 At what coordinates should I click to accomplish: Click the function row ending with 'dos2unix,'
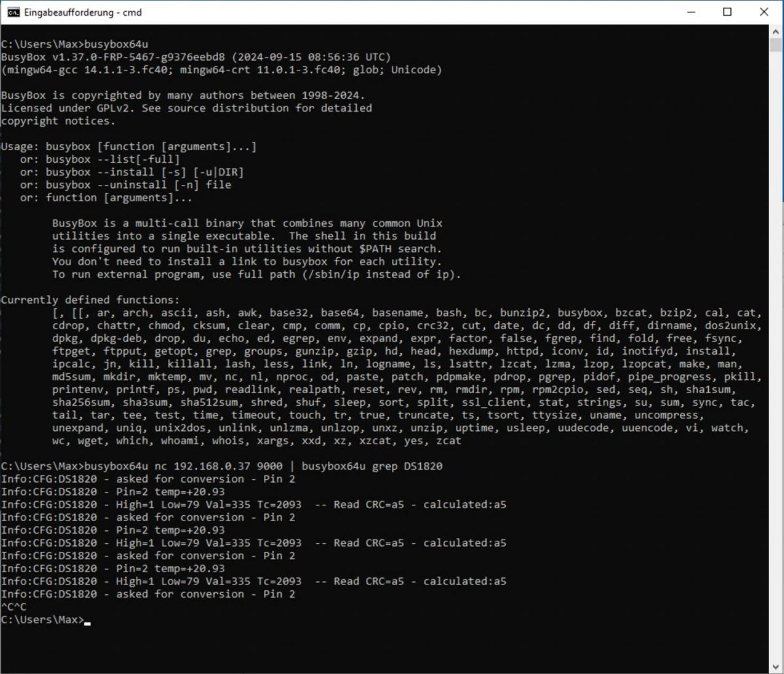click(407, 326)
